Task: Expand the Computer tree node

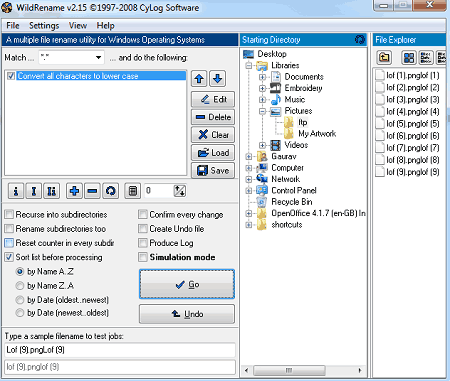Action: pos(249,168)
